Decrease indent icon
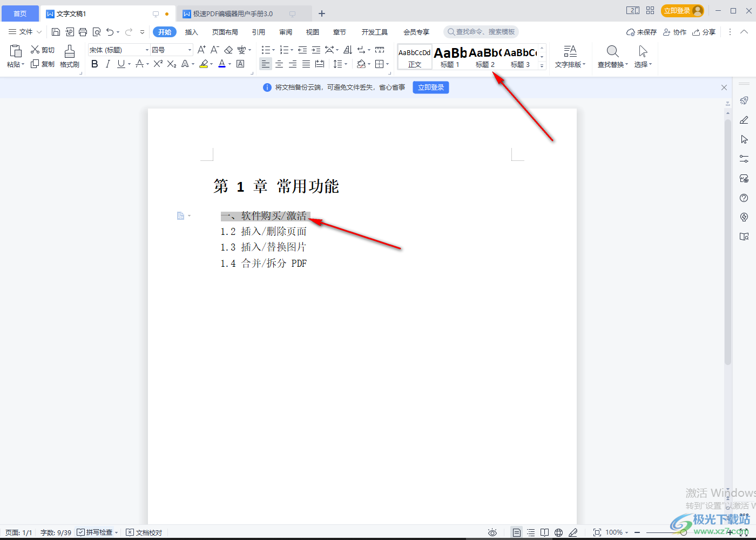756x540 pixels. tap(302, 50)
